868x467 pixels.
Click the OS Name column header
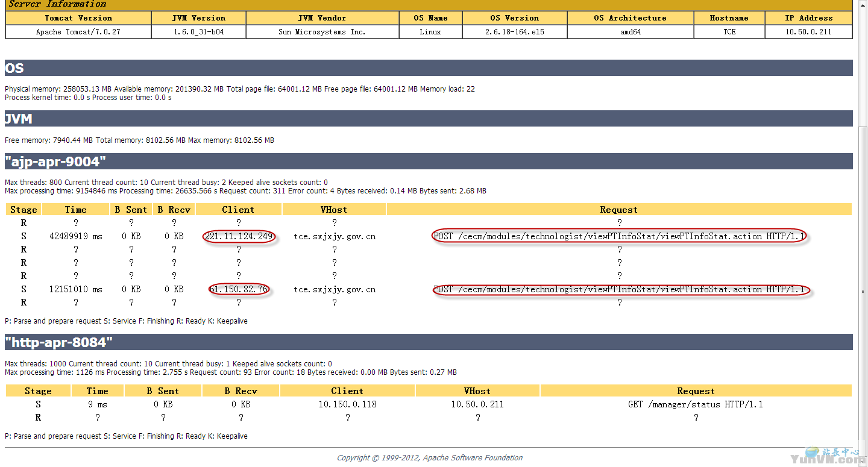(430, 18)
